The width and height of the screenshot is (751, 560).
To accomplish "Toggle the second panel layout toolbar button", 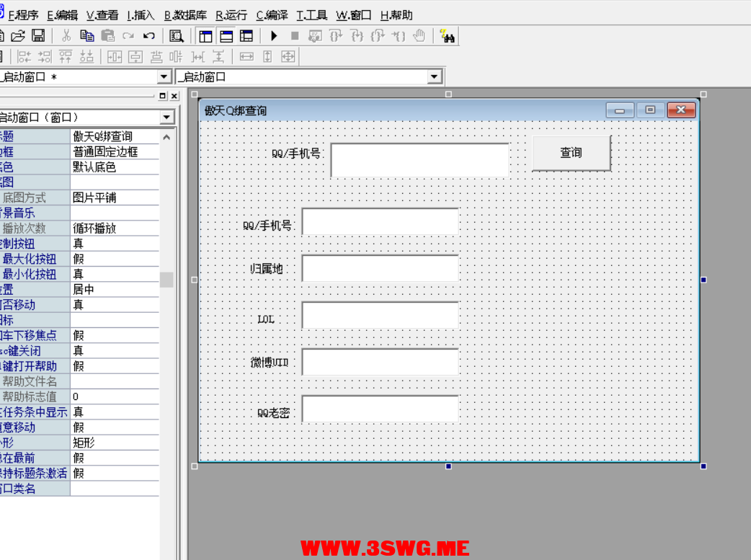I will click(226, 36).
